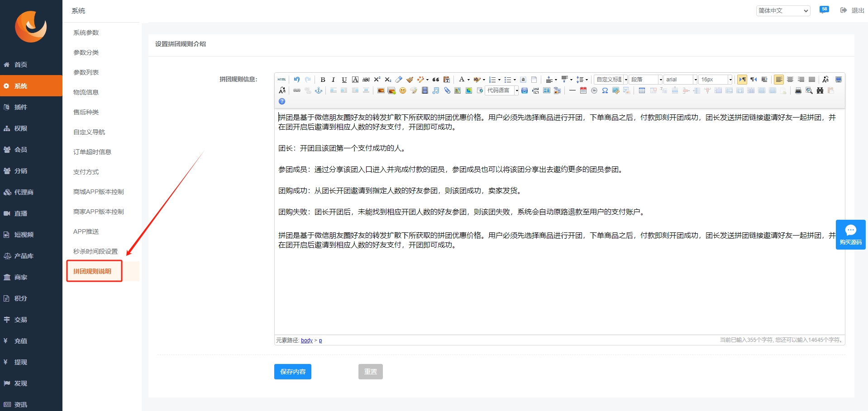Toggle underline formatting
Viewport: 868px width, 411px height.
point(344,80)
